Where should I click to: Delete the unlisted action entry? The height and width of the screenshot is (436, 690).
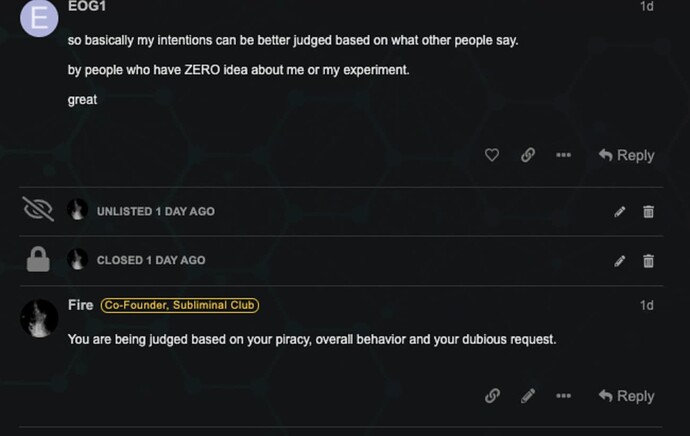pos(648,211)
